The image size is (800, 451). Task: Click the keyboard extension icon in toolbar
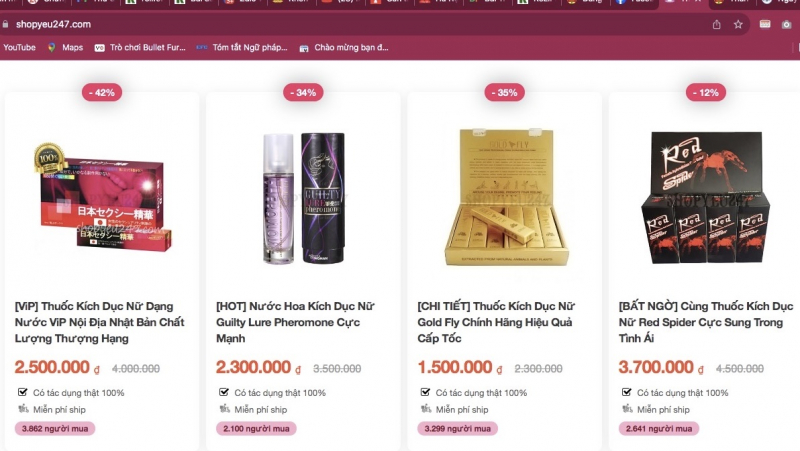[x=764, y=24]
